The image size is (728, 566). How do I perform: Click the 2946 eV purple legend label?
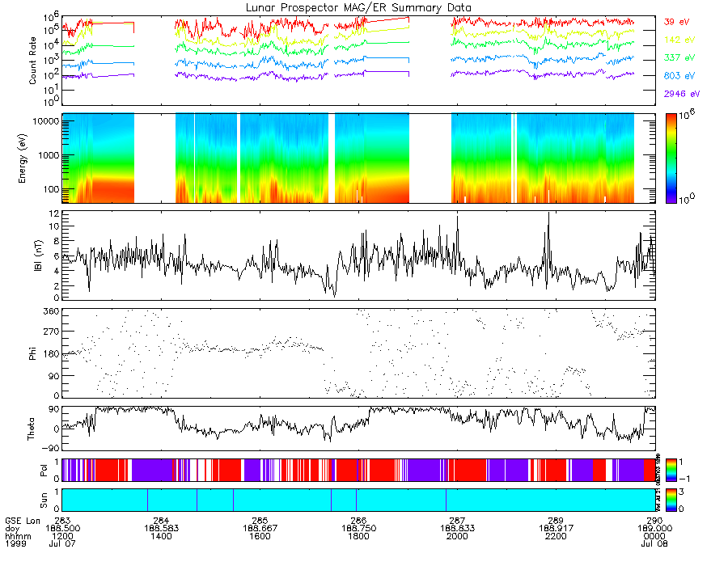[x=682, y=94]
